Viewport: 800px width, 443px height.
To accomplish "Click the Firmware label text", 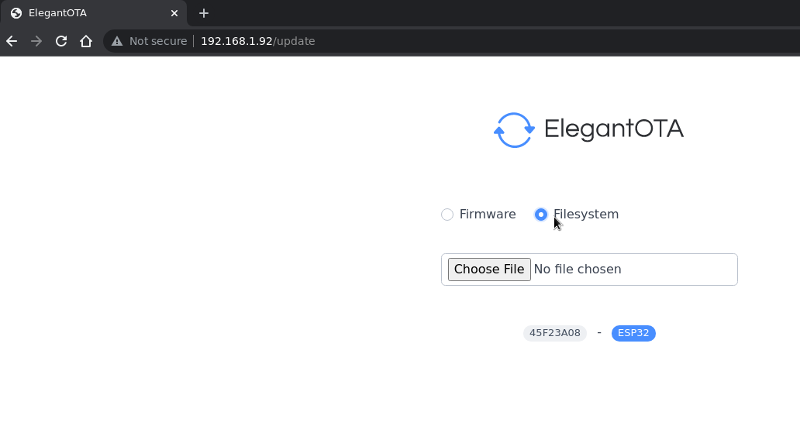I will (x=487, y=214).
